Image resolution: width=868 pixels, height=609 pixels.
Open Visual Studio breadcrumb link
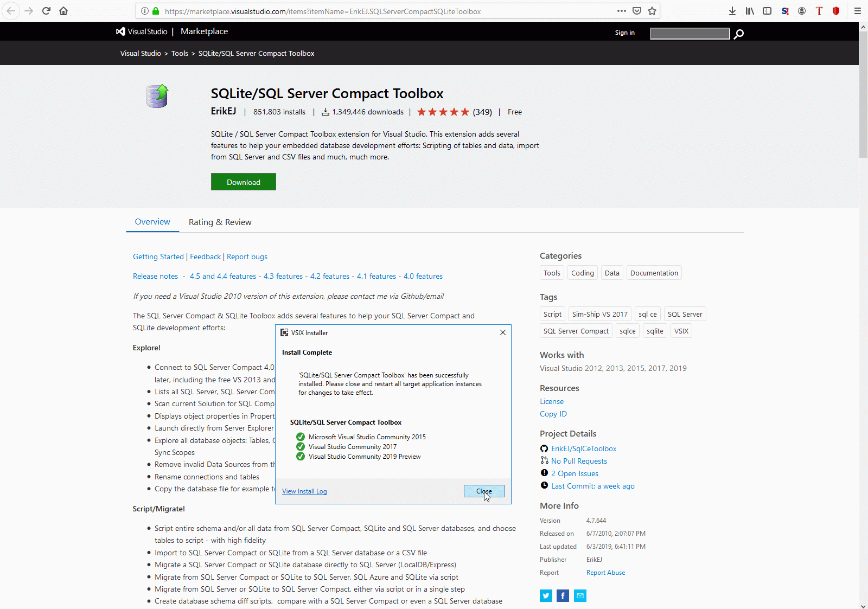pos(141,53)
